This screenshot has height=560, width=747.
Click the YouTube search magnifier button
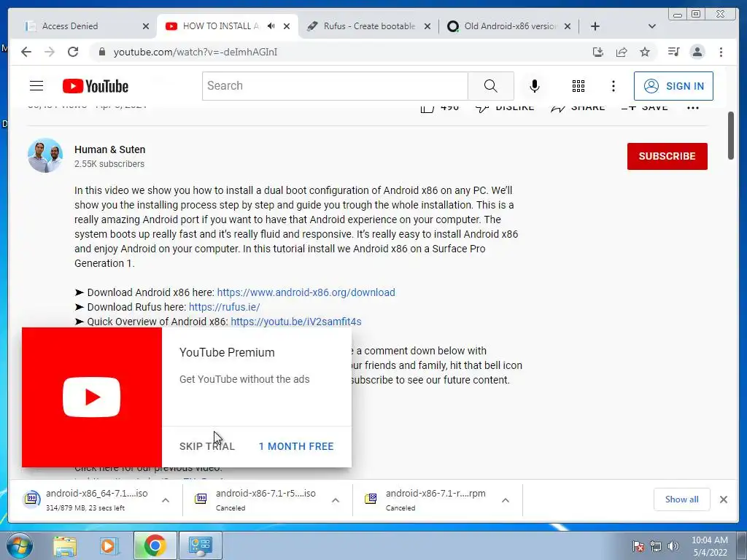(491, 86)
